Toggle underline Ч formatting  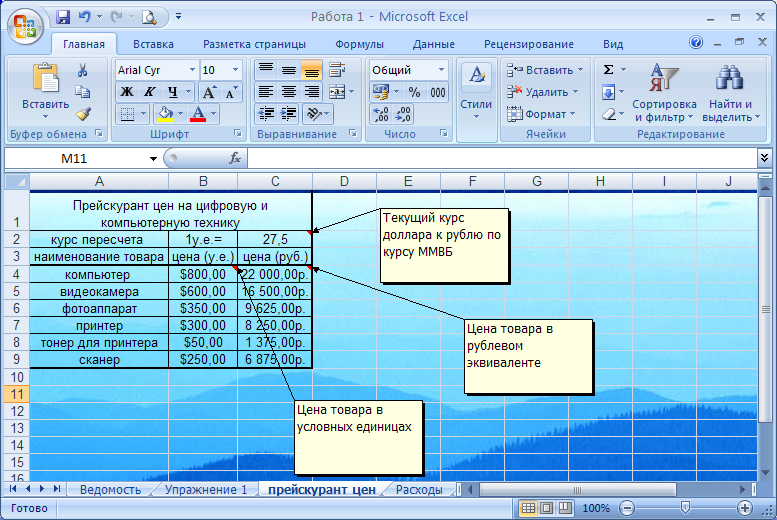(172, 92)
